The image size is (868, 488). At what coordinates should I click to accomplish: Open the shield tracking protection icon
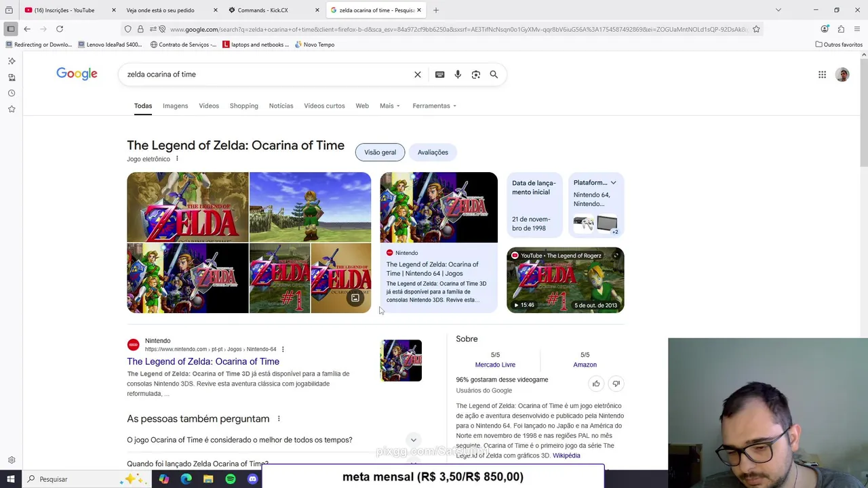point(127,29)
